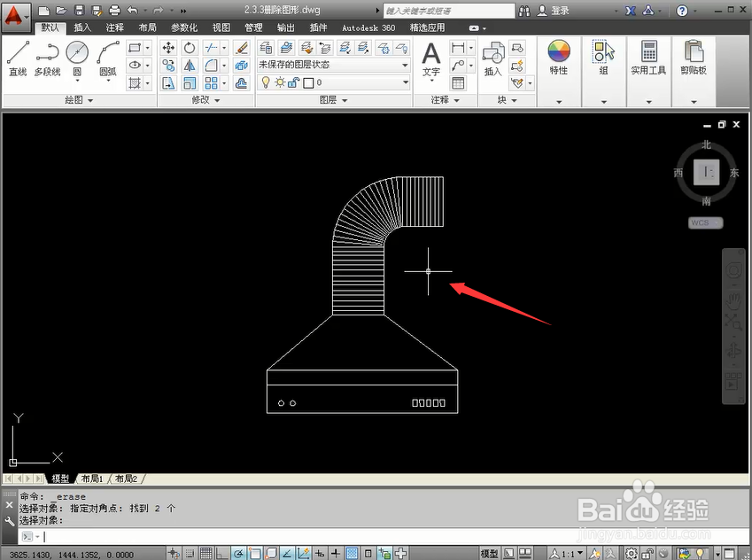Click the 登录 (Sign In) button
Image resolution: width=752 pixels, height=560 pixels.
tap(554, 11)
